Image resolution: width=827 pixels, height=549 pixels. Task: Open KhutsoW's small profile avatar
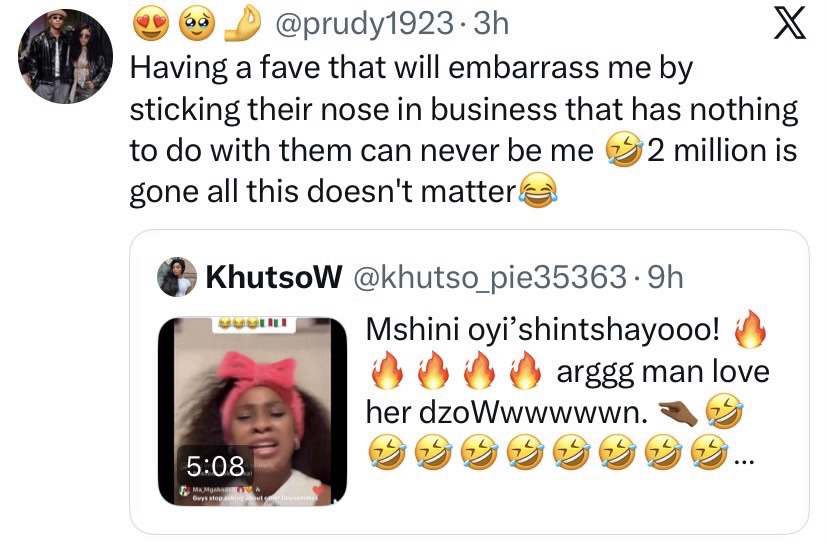[178, 278]
